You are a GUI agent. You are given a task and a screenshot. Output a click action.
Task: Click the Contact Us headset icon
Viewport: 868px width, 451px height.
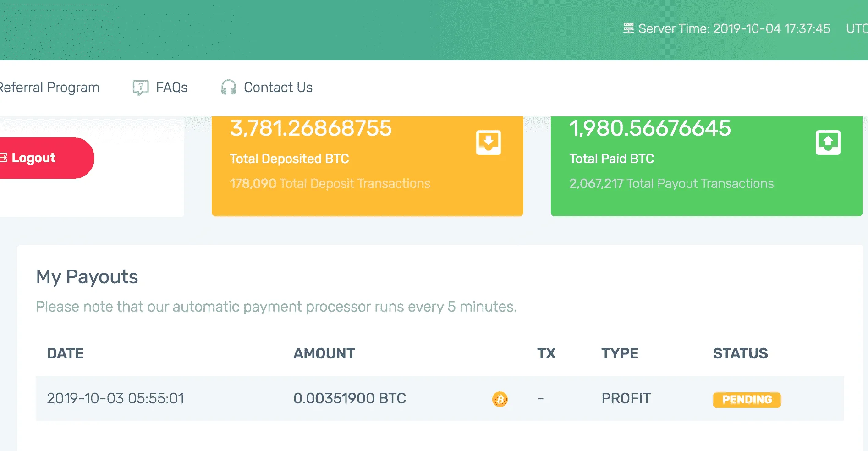pyautogui.click(x=228, y=88)
